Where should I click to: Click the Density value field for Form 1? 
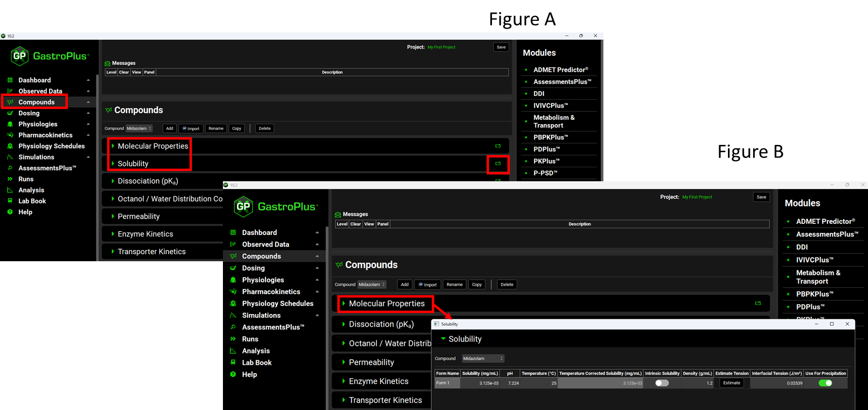[697, 383]
